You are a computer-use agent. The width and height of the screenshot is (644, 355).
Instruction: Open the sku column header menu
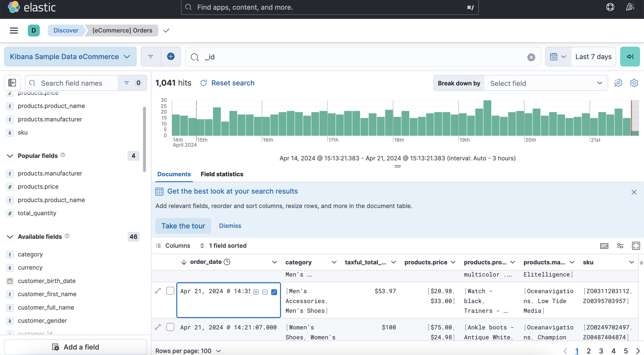tap(631, 262)
